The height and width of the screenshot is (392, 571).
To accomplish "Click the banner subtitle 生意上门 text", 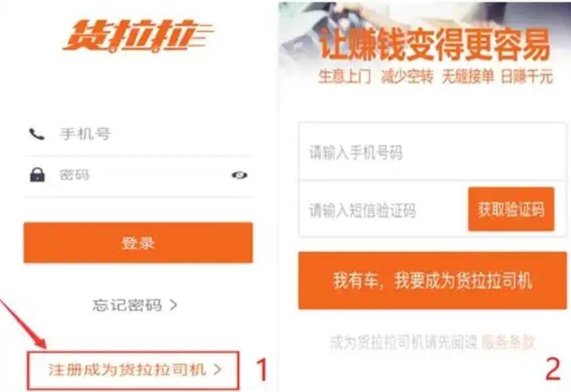I will coord(345,76).
